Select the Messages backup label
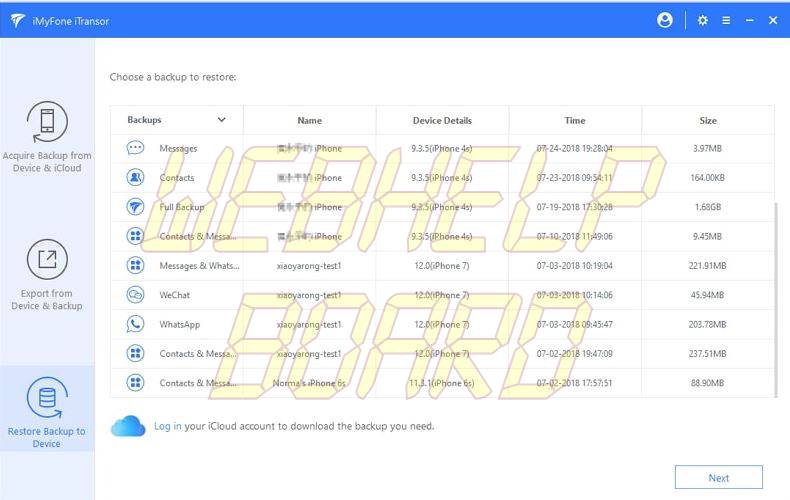The height and width of the screenshot is (500, 790). 178,149
